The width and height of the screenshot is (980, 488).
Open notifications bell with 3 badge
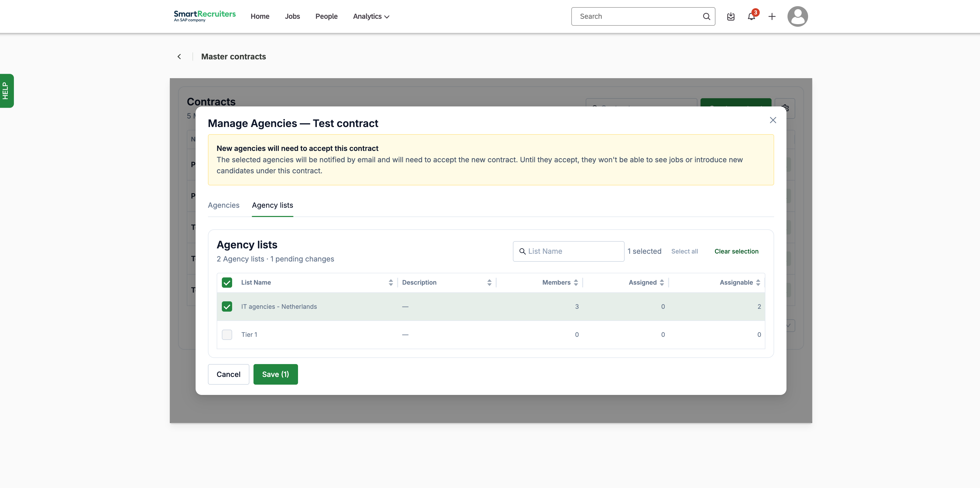(751, 16)
